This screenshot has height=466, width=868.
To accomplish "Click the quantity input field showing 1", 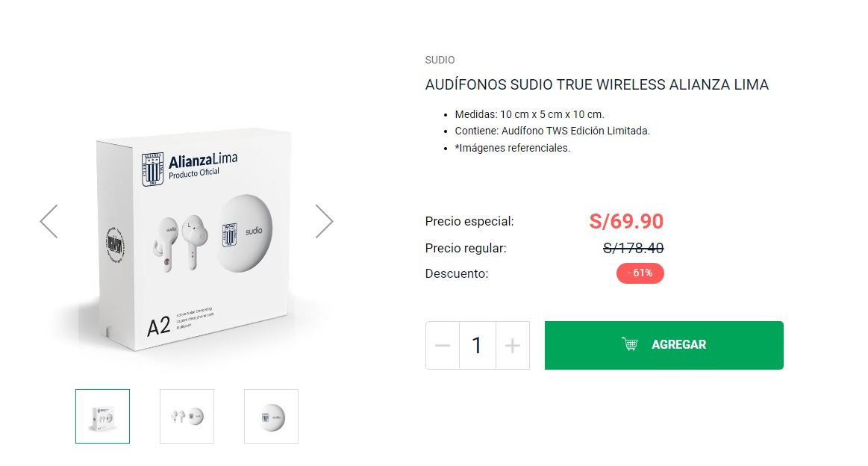I will (x=477, y=345).
